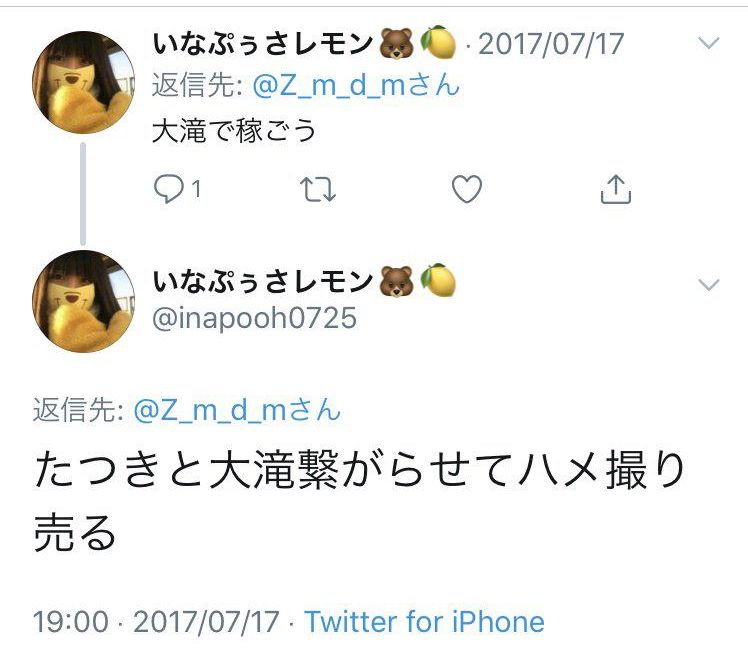Share the first tweet via upload icon

click(615, 189)
